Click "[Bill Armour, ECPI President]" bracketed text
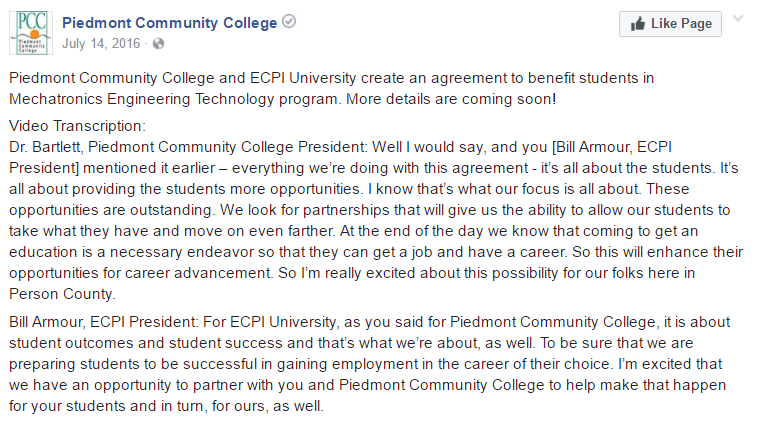757x427 pixels. [371, 157]
